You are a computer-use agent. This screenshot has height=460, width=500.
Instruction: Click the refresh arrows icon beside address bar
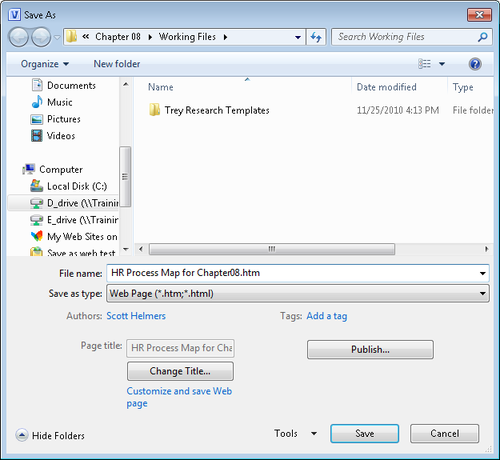pos(316,37)
